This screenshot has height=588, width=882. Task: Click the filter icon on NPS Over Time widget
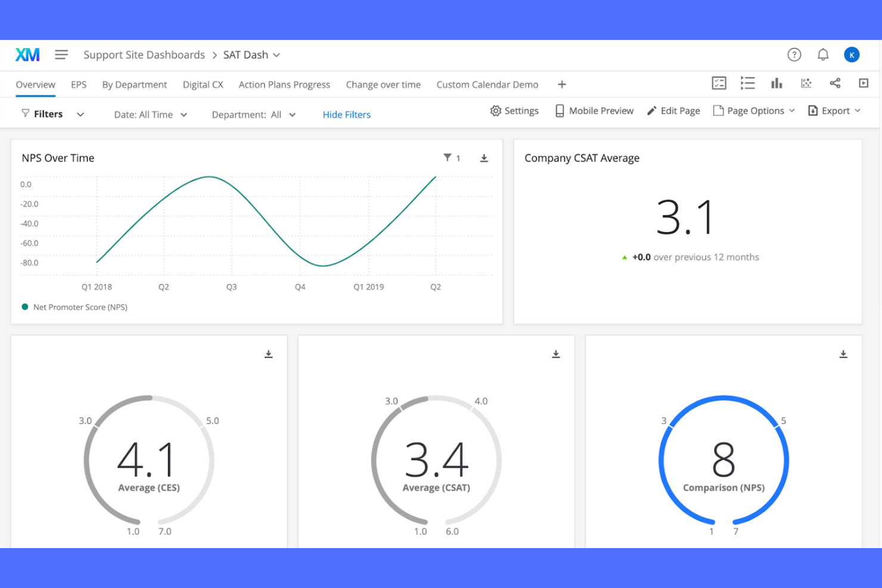(x=448, y=157)
